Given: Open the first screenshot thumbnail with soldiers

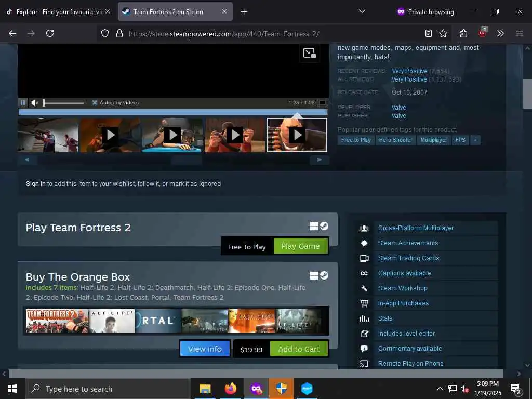Looking at the screenshot, I should pos(48,135).
